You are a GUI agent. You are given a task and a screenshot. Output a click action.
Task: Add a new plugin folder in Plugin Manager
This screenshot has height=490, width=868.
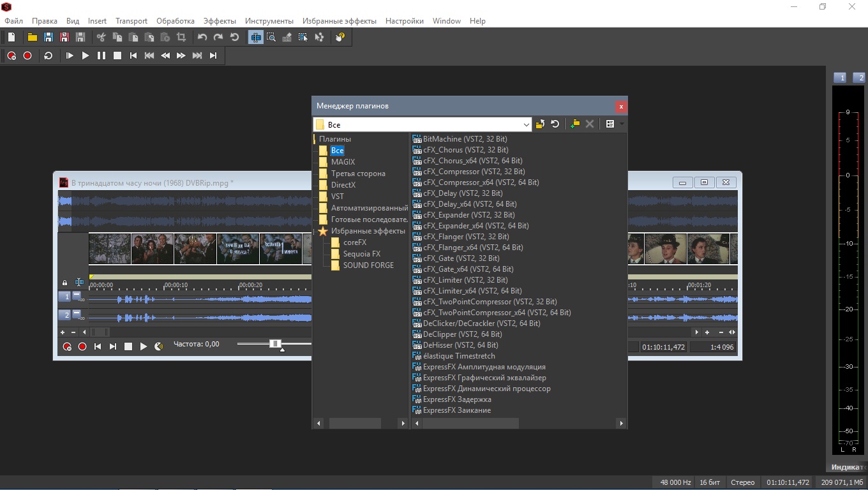tap(574, 124)
